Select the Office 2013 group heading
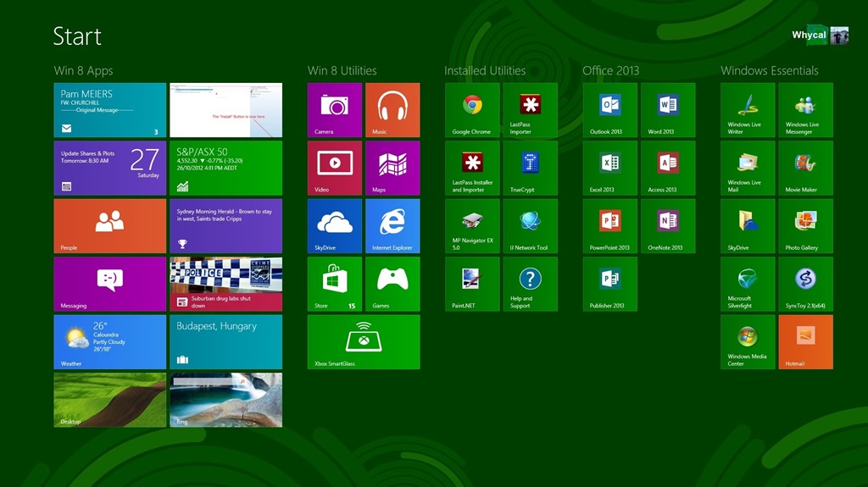This screenshot has width=868, height=487. 610,71
